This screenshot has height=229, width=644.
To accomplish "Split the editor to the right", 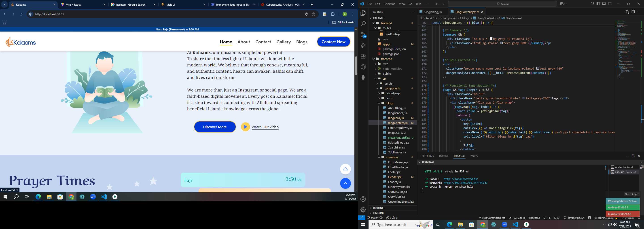I will [633, 12].
